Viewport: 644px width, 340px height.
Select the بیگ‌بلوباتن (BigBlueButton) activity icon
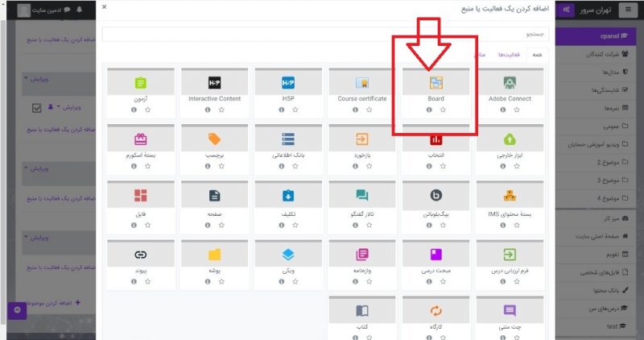[436, 196]
